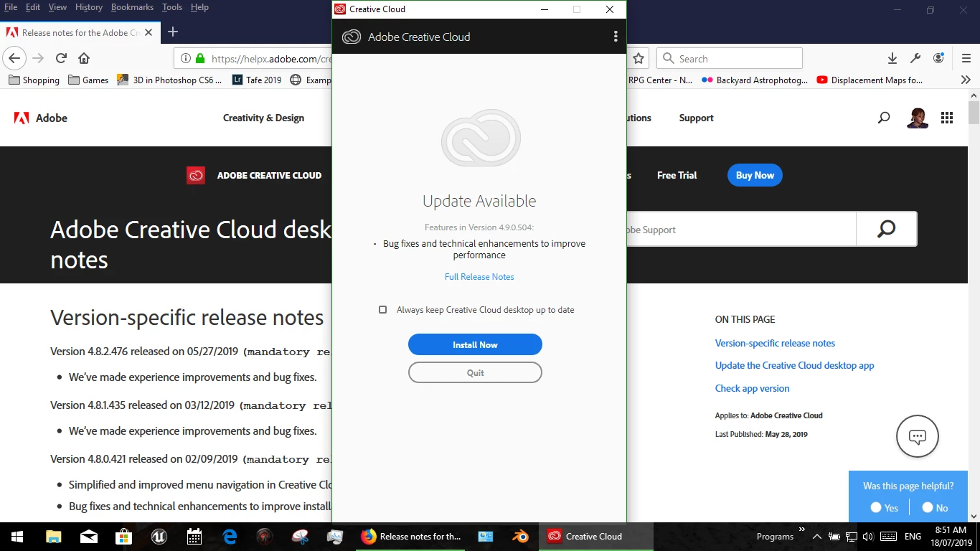Open the Firefox Edit menu
This screenshot has width=980, height=551.
[33, 7]
